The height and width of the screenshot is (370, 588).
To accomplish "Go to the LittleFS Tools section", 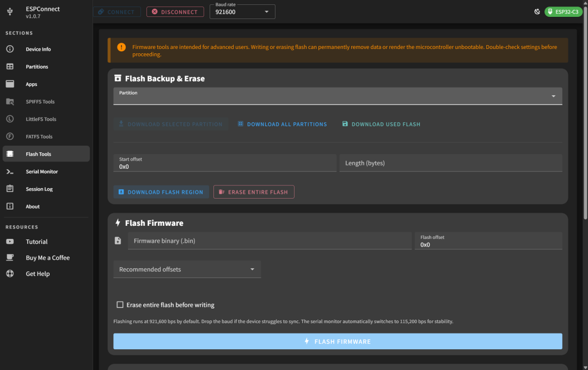I will tap(41, 119).
